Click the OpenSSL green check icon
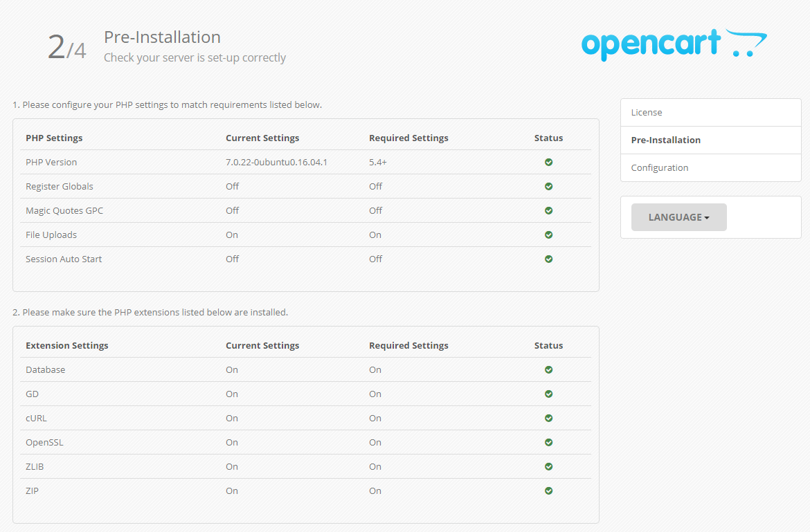Image resolution: width=810 pixels, height=532 pixels. click(x=548, y=442)
